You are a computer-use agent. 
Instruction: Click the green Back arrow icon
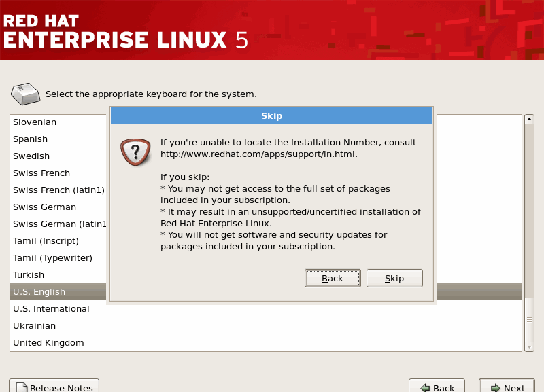425,388
